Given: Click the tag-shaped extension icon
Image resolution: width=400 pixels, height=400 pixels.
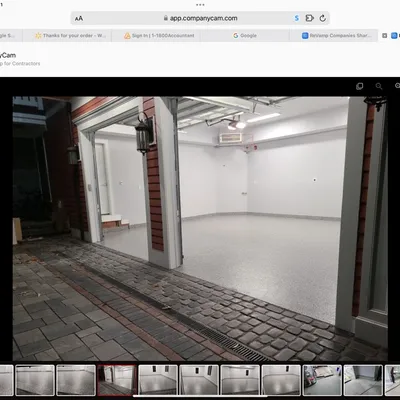Looking at the screenshot, I should click(309, 18).
